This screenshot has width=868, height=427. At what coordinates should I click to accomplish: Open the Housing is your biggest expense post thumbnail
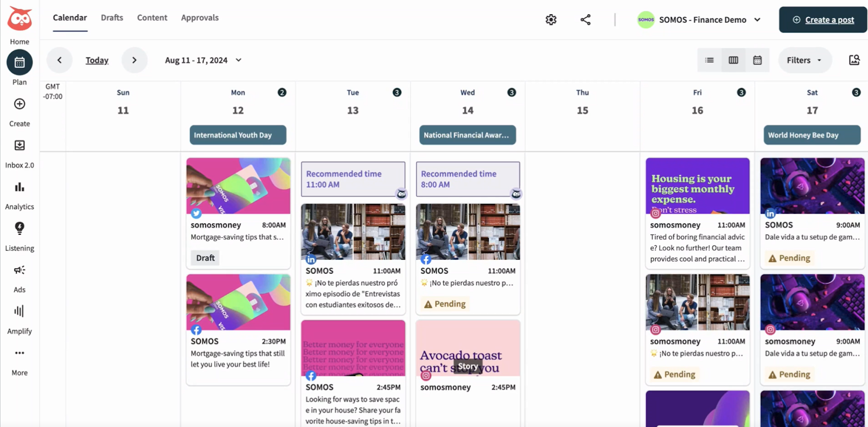pos(697,186)
